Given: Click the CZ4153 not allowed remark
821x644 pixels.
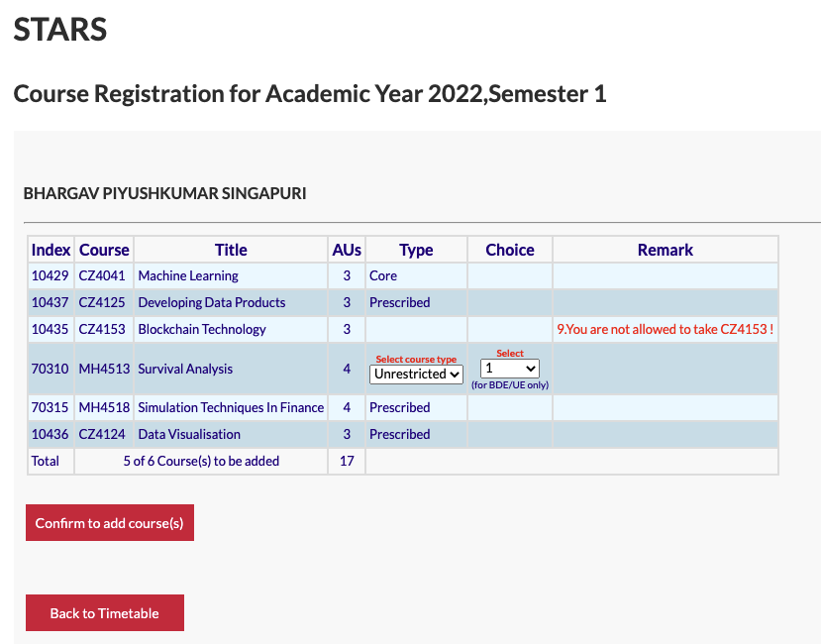Looking at the screenshot, I should (x=665, y=329).
